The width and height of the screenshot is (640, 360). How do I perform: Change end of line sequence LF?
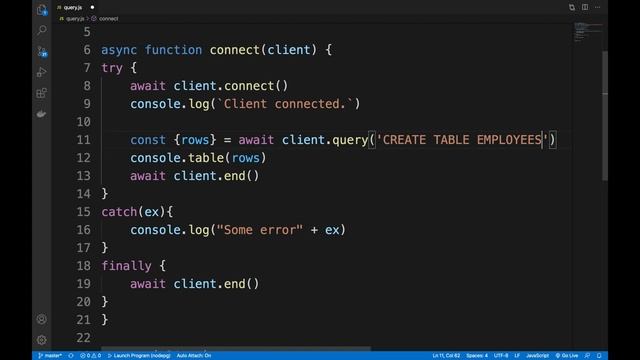[x=517, y=356]
